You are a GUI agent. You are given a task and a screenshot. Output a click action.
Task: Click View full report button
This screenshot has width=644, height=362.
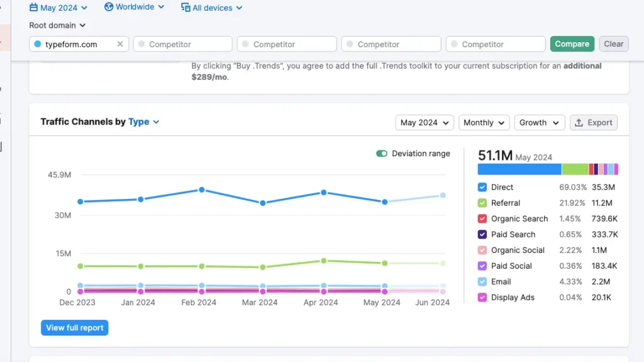[x=74, y=328]
